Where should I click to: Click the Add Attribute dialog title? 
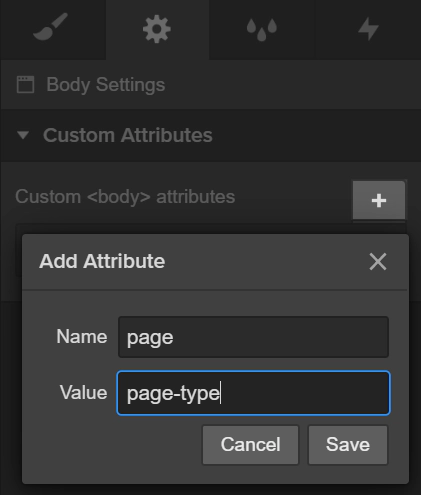(x=102, y=261)
